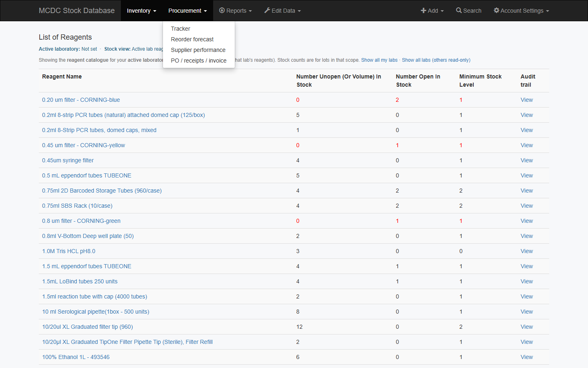Open 0.75ml SBS Rack (10/case) reagent
Screen dimensions: 588x368
(77, 206)
